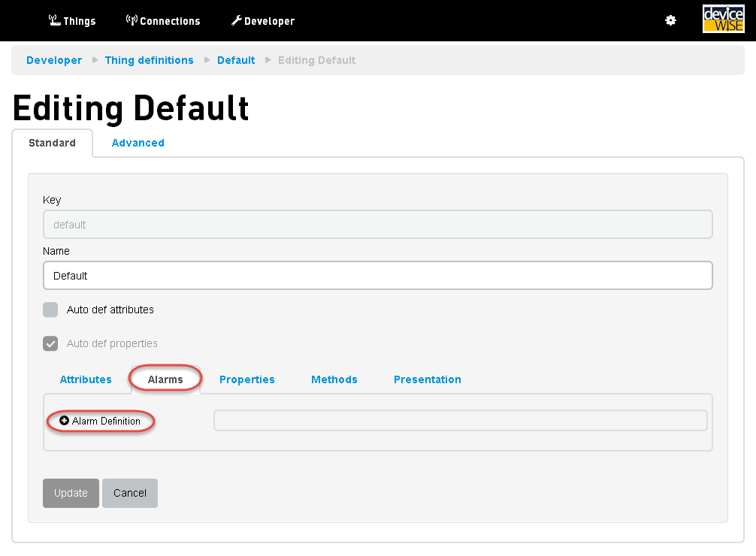756x556 pixels.
Task: Click the settings gear icon
Action: click(670, 21)
